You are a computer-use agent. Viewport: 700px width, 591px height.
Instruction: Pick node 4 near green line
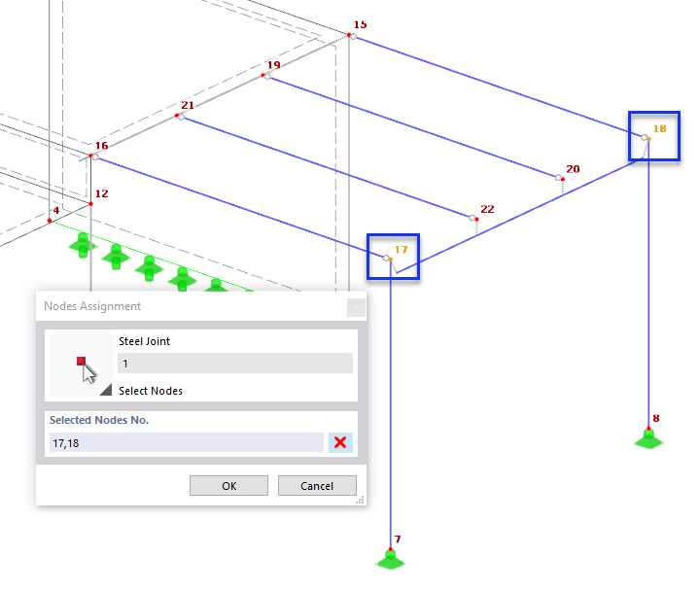coord(50,221)
